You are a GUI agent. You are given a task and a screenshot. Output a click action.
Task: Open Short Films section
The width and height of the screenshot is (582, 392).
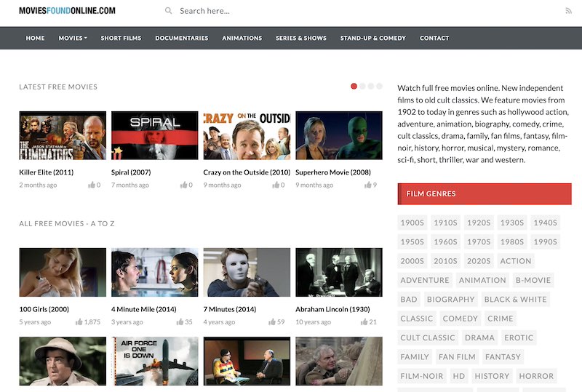(x=121, y=38)
